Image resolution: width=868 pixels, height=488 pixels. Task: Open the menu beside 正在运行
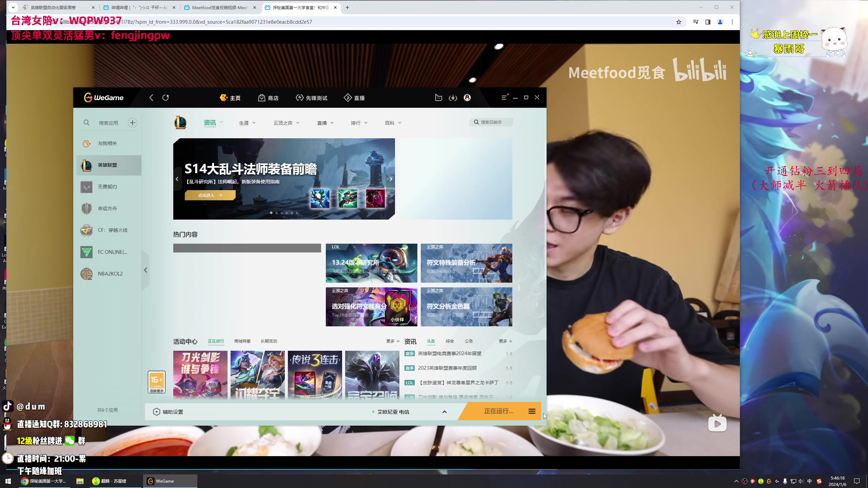pyautogui.click(x=532, y=411)
